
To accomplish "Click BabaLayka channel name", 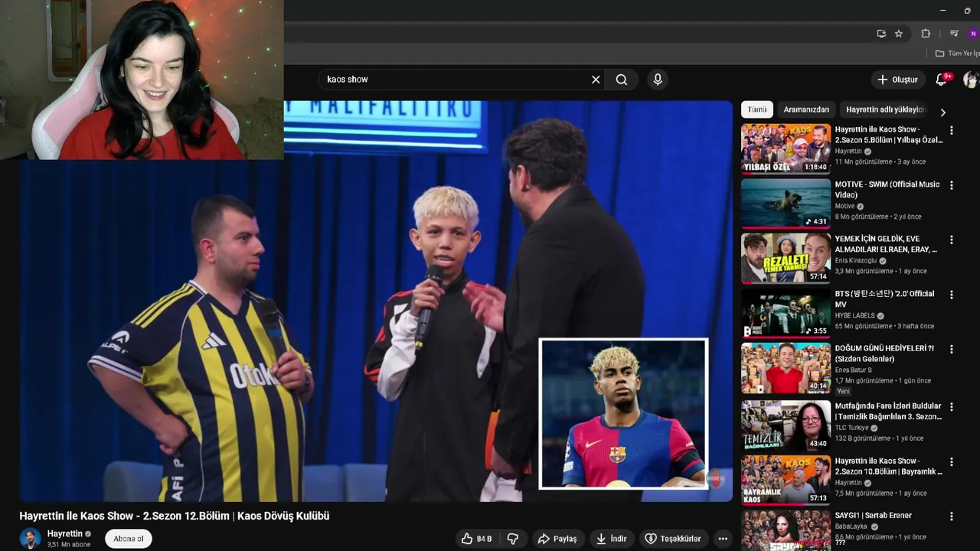I will [852, 527].
